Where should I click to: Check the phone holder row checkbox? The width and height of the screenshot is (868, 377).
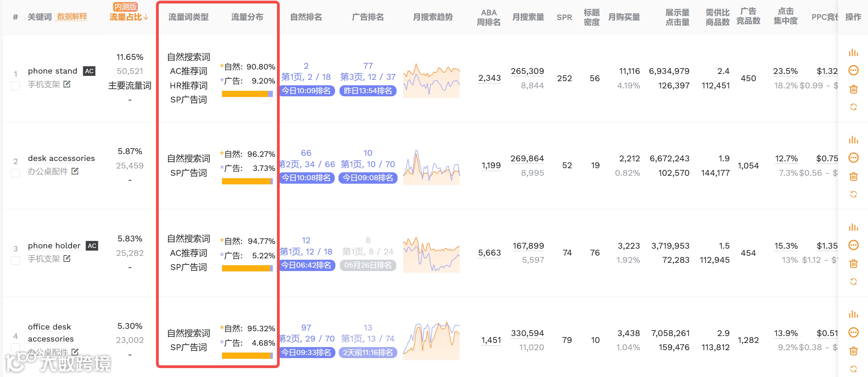pyautogui.click(x=15, y=260)
